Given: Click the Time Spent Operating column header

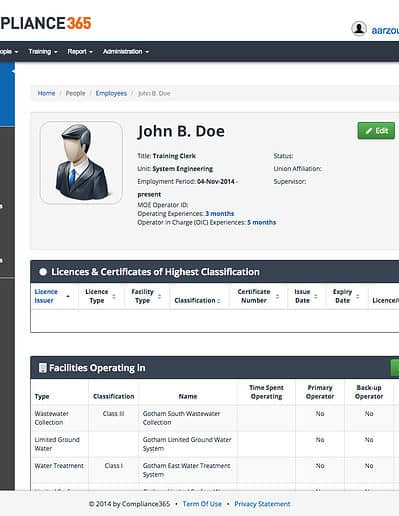Looking at the screenshot, I should point(266,392).
